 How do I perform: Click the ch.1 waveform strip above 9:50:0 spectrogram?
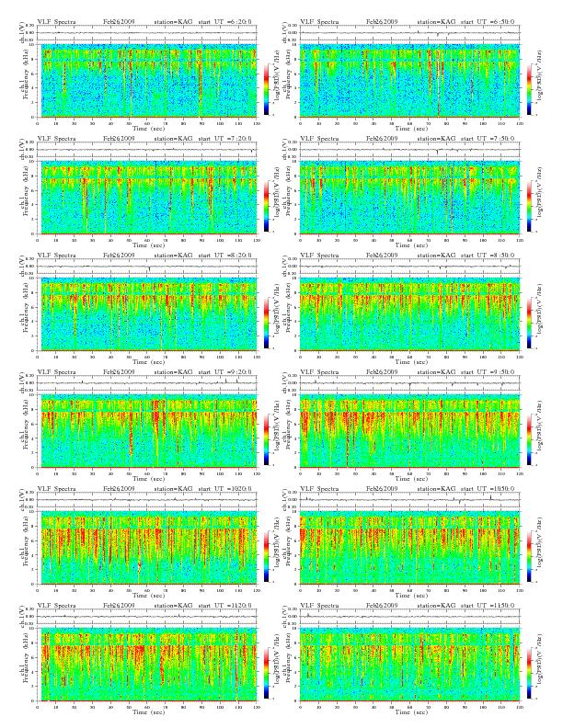(409, 383)
